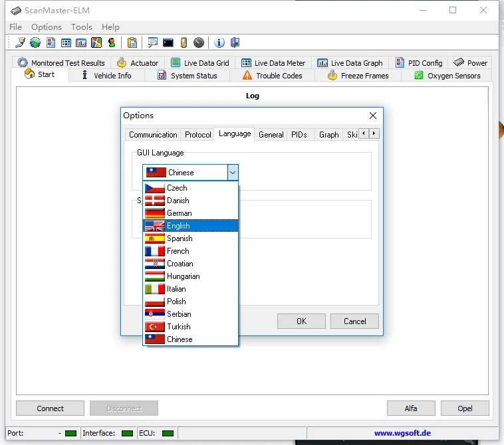Open the Tools menu
Image resolution: width=504 pixels, height=445 pixels.
point(82,27)
